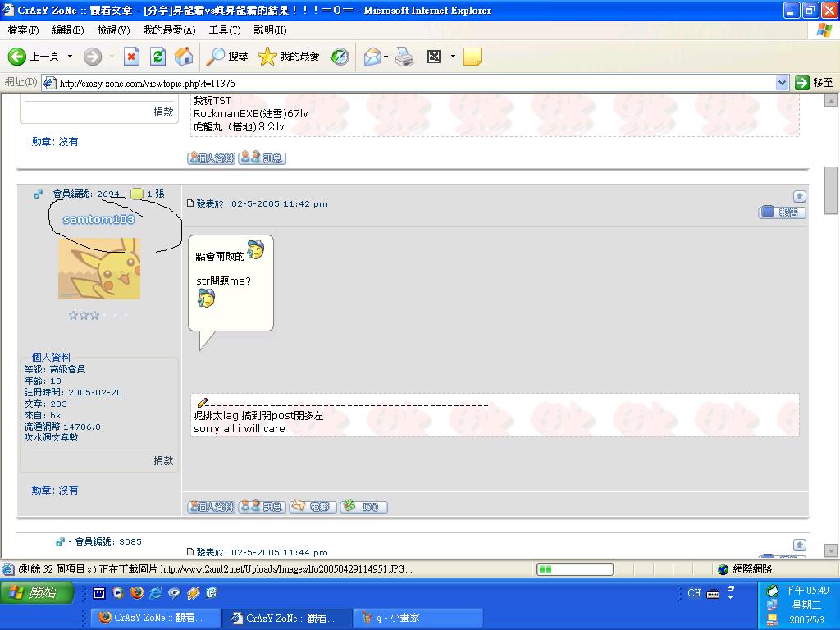Click the CH language bar indicator
The width and height of the screenshot is (840, 630).
pyautogui.click(x=694, y=592)
